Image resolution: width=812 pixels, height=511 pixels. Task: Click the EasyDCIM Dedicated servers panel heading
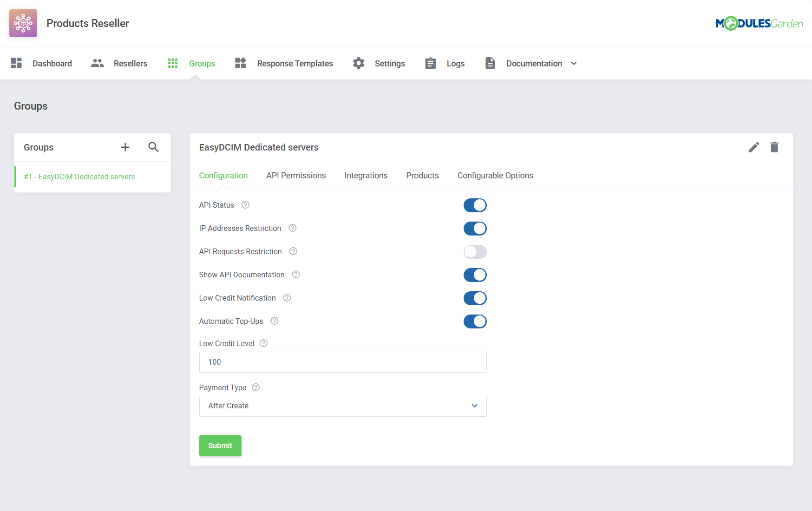(x=259, y=147)
